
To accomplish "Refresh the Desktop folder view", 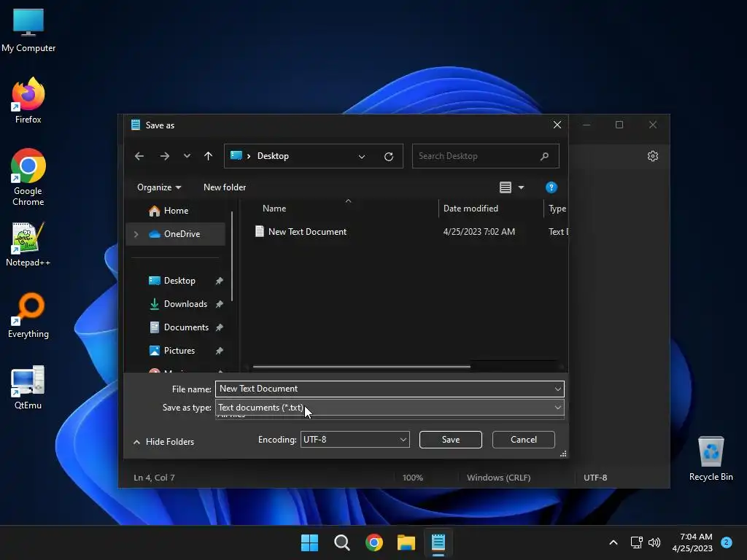I will pyautogui.click(x=389, y=156).
